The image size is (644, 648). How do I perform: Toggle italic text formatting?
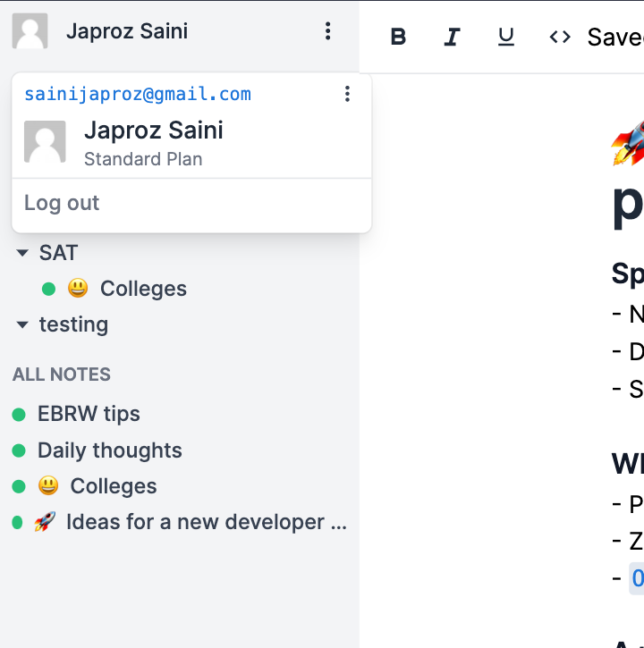click(x=453, y=37)
